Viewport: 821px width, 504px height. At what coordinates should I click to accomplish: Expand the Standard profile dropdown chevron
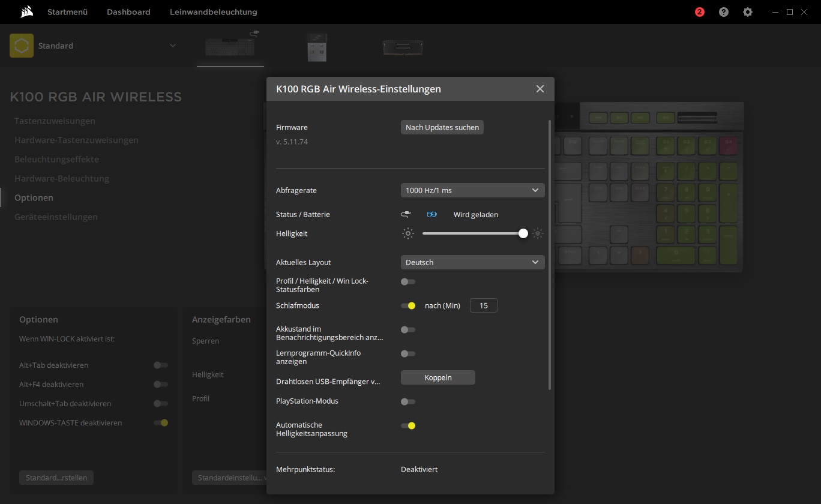tap(173, 46)
